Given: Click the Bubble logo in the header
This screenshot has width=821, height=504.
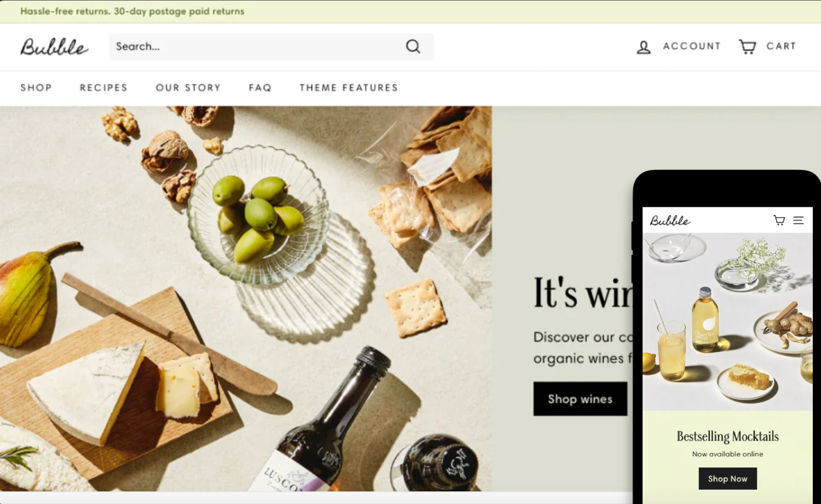Looking at the screenshot, I should coord(54,47).
